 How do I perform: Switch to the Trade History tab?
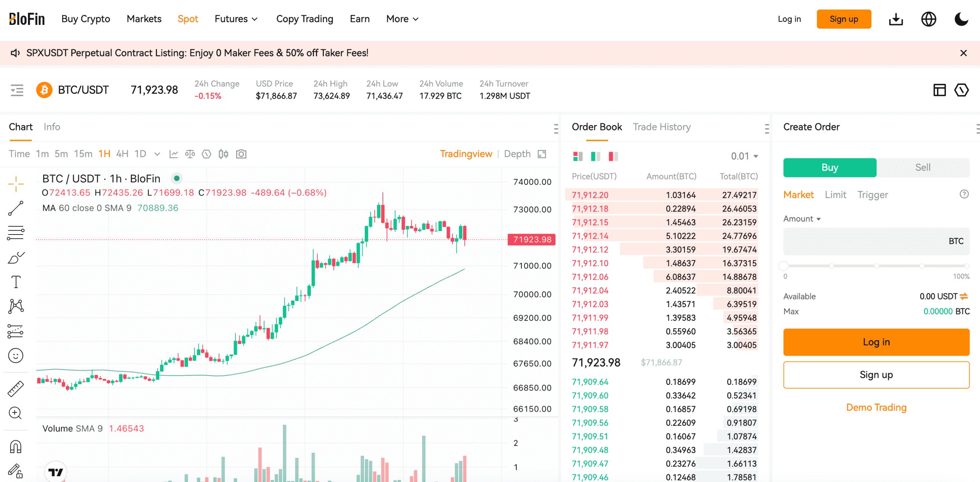(x=661, y=127)
